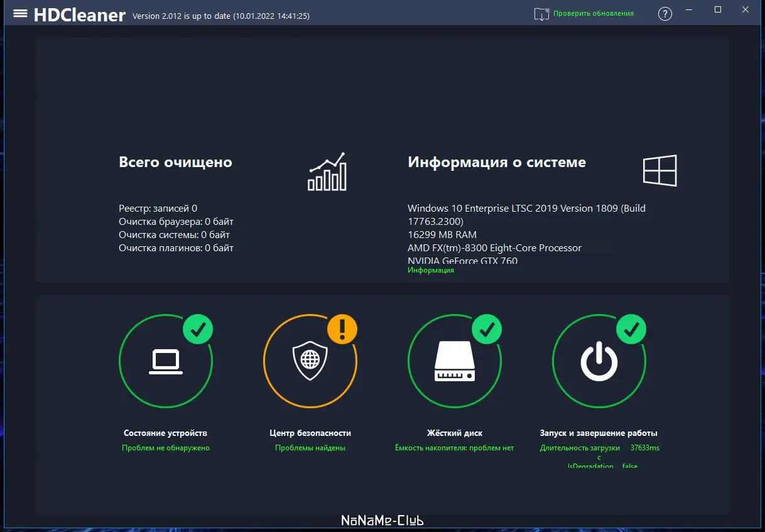Click 'Очистка системы: 0 байт' line
The image size is (765, 532).
(174, 234)
